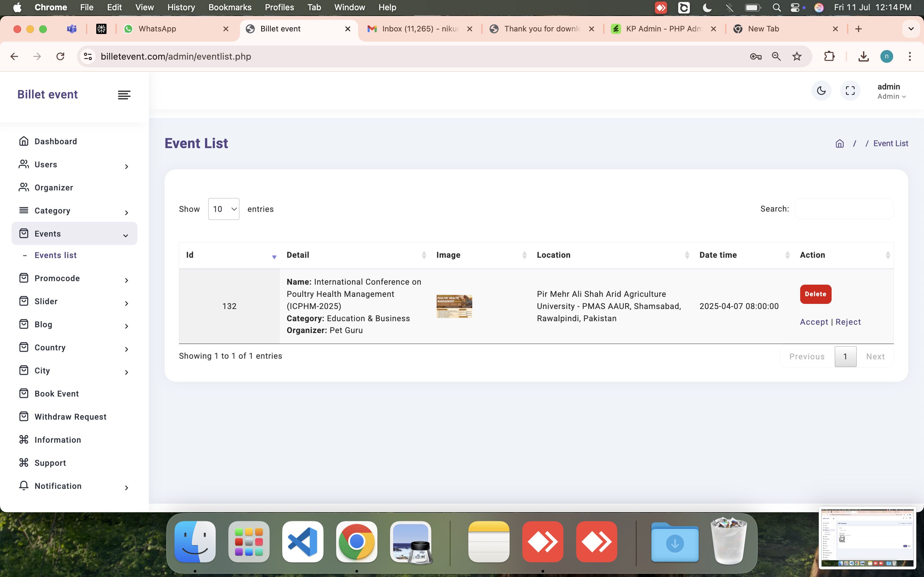Click the Accept link for the event
This screenshot has width=924, height=577.
pyautogui.click(x=814, y=322)
